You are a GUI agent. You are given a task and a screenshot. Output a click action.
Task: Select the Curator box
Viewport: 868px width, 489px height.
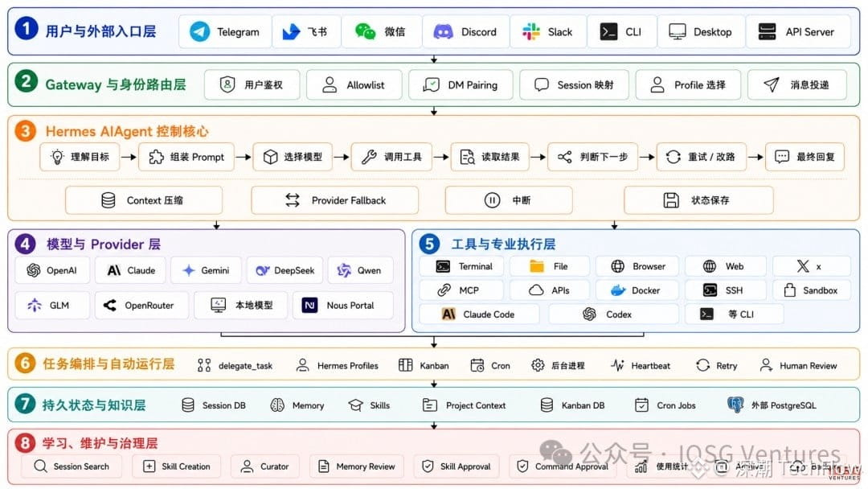pos(265,466)
